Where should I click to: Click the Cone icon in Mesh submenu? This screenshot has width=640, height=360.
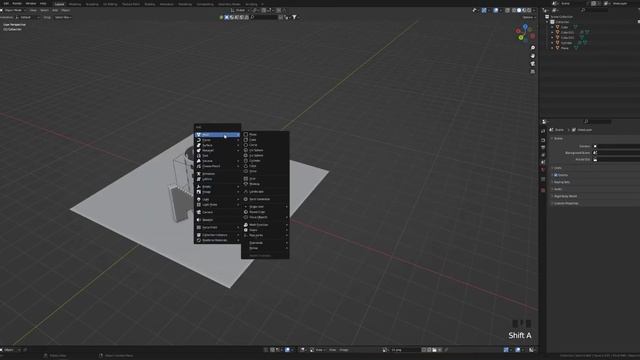[x=246, y=166]
